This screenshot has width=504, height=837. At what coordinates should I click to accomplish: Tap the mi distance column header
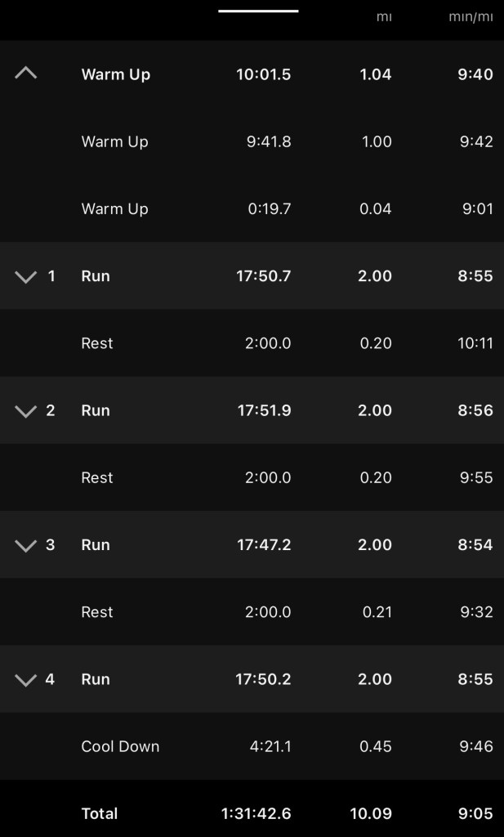pyautogui.click(x=383, y=16)
